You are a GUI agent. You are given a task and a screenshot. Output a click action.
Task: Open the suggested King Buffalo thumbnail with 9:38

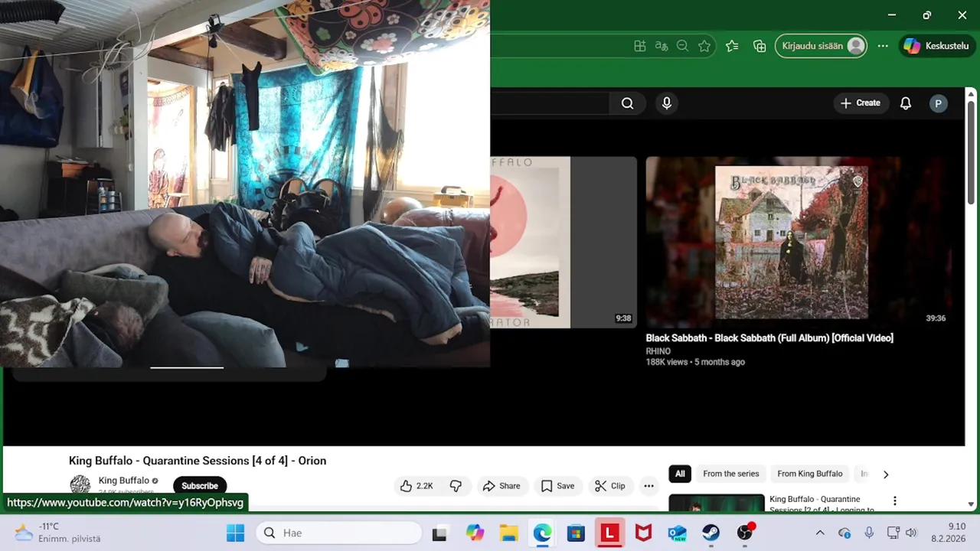[x=563, y=242]
